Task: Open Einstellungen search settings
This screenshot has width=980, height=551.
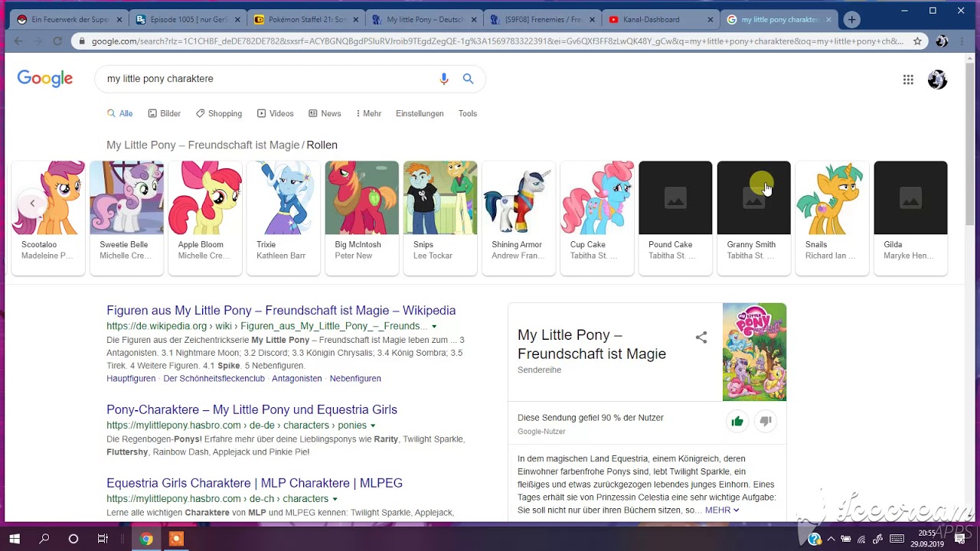Action: click(x=420, y=113)
